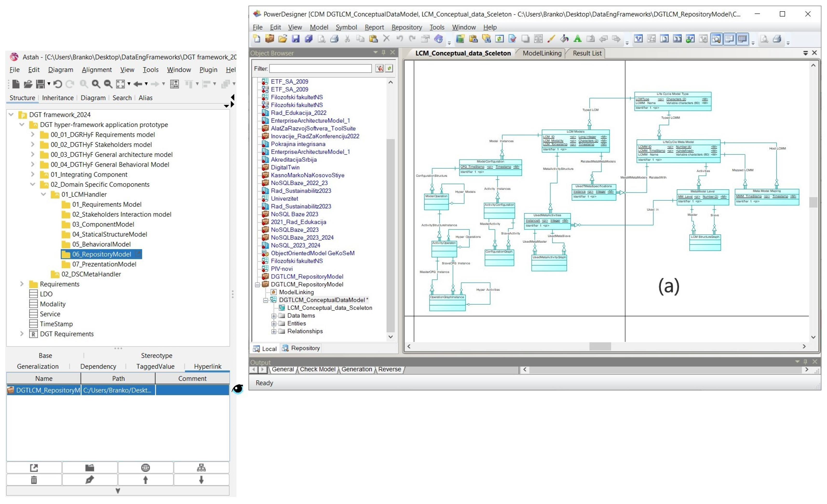This screenshot has width=827, height=504.
Task: Open the Hyperlink property tab
Action: [207, 366]
